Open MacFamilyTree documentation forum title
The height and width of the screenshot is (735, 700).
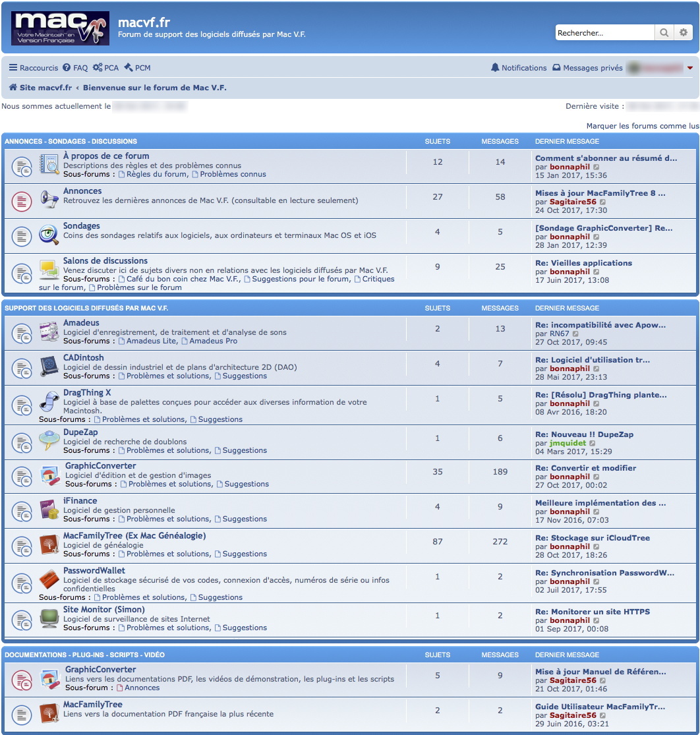tap(92, 704)
